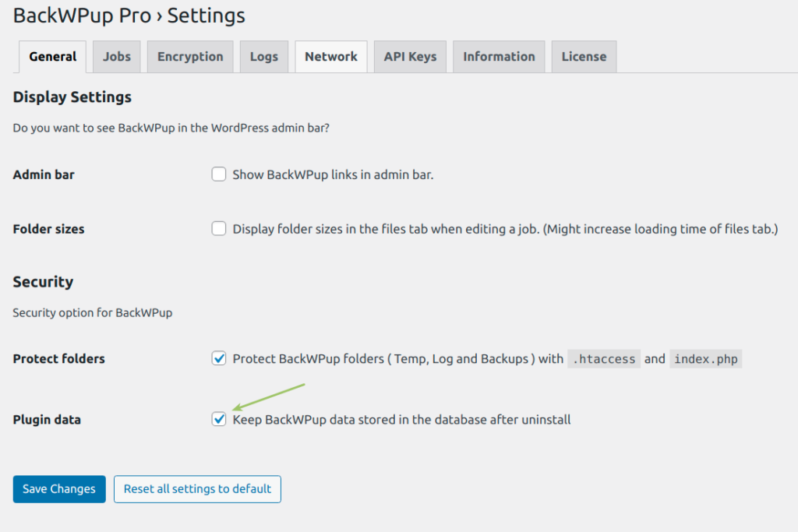Open the Logs tab
The image size is (798, 532).
pyautogui.click(x=263, y=56)
